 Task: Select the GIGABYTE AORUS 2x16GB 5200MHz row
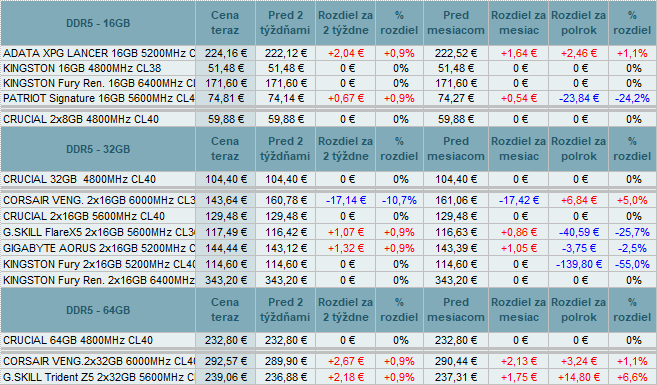(328, 248)
